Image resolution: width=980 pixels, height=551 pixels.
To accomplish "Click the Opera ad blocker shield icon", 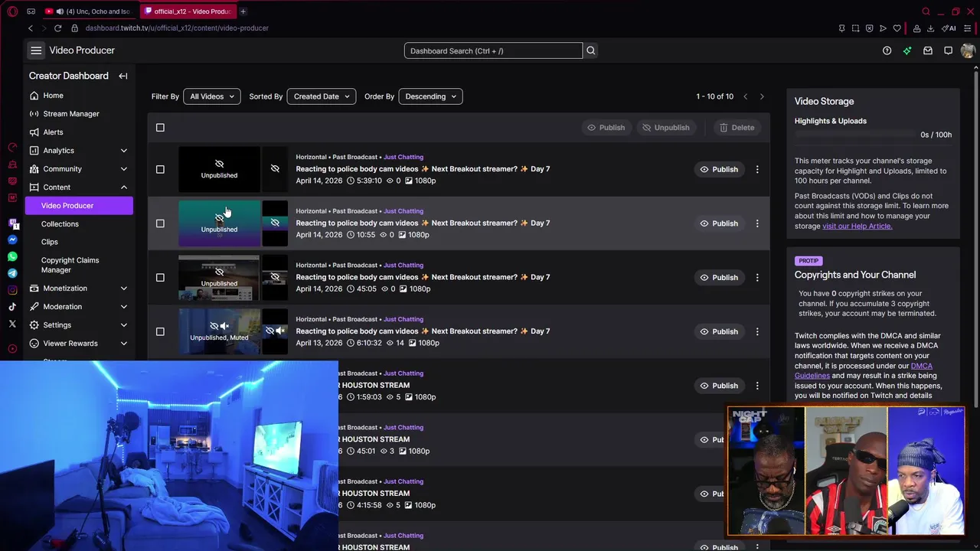I will (869, 28).
